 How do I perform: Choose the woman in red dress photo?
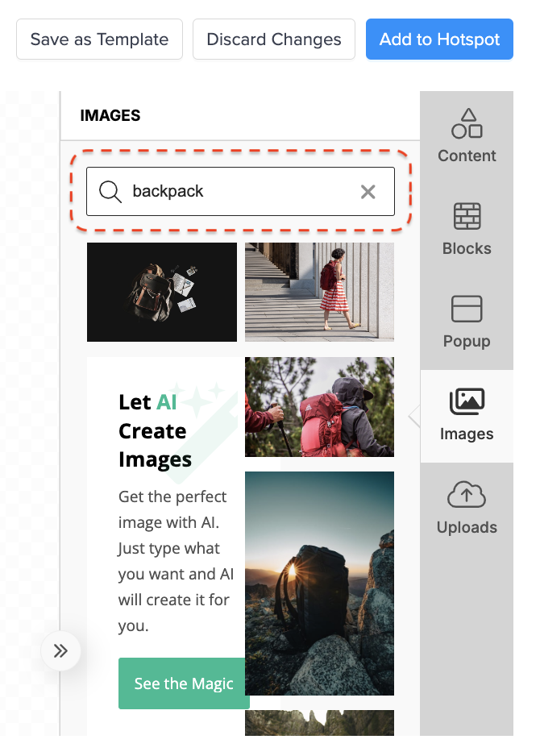pyautogui.click(x=319, y=292)
